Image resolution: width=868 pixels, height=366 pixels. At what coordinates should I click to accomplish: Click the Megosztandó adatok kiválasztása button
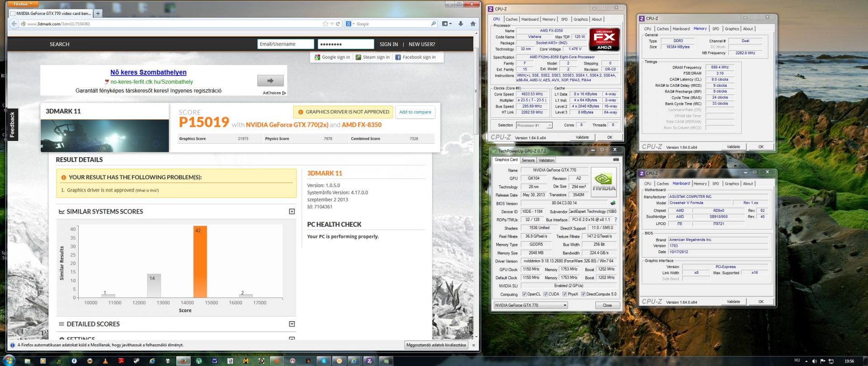click(x=436, y=345)
